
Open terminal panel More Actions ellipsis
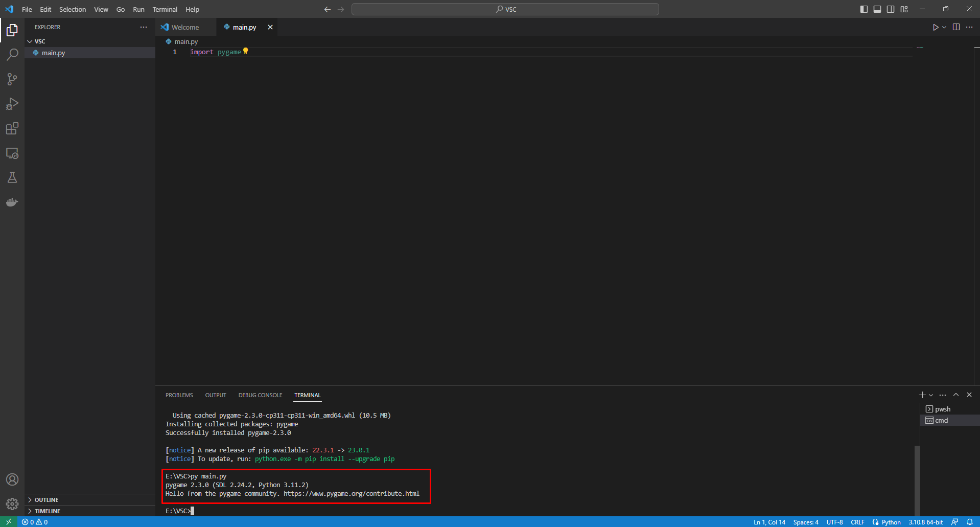(943, 395)
